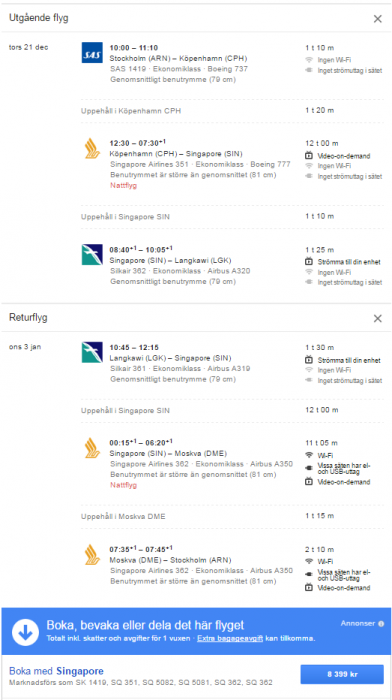Click Singapore Airlines logo for Singapore–Moskva flight
Viewport: 392px width, 700px height.
pos(92,448)
